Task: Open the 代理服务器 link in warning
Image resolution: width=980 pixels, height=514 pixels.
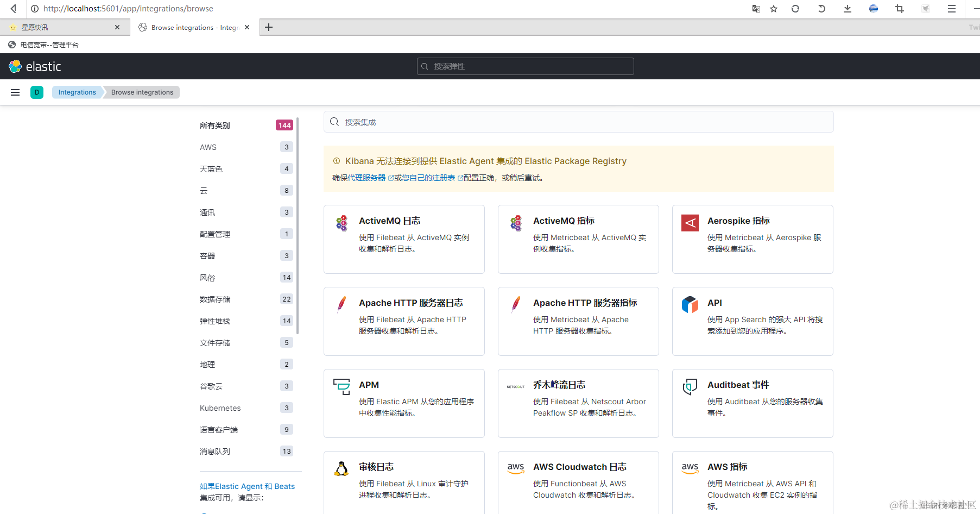Action: tap(370, 178)
